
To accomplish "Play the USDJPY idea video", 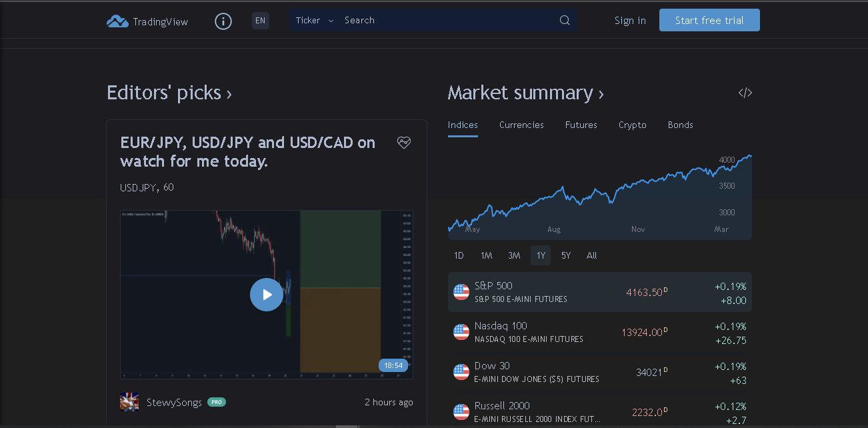I will pos(267,295).
